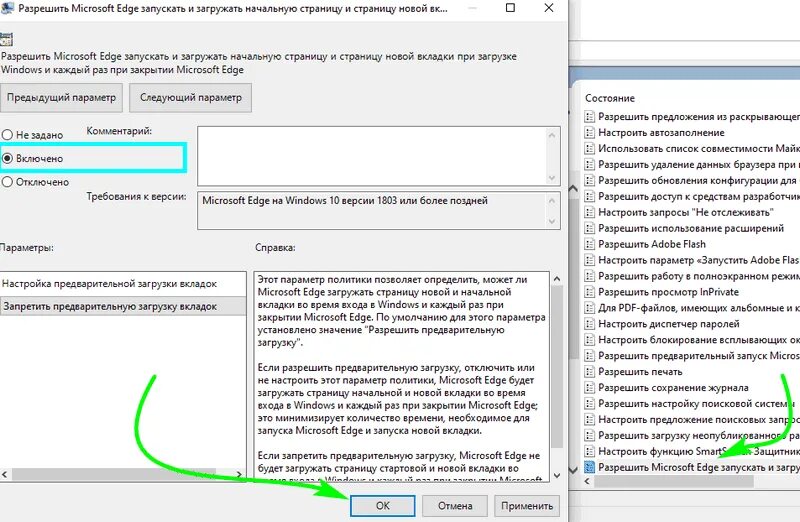Viewport: 800px width, 522px height.
Task: Click the Состояние column header in policy list
Action: (610, 98)
